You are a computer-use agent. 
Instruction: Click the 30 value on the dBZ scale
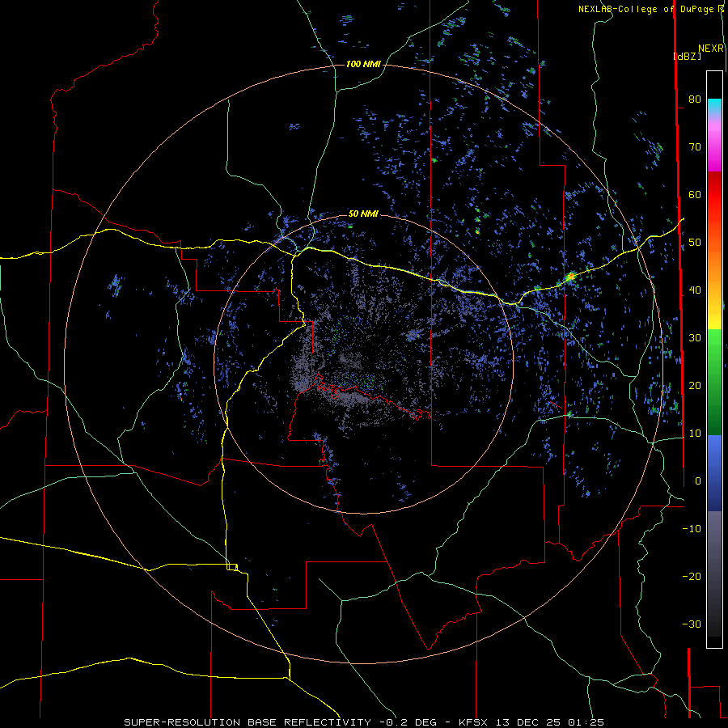695,338
